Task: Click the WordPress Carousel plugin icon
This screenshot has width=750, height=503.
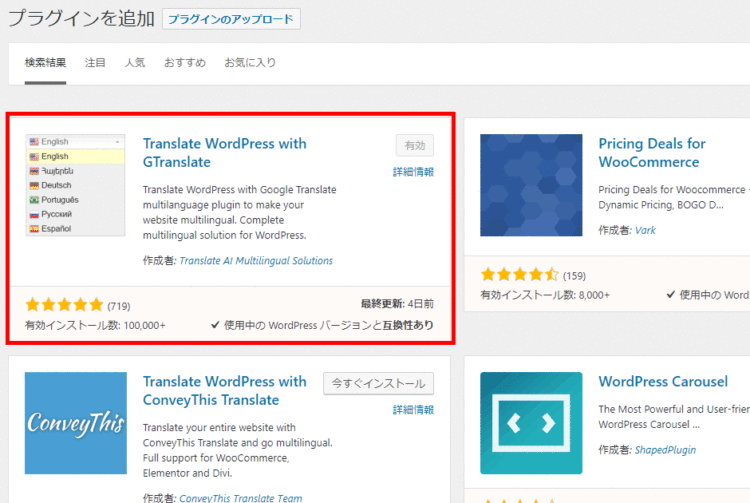Action: click(531, 423)
